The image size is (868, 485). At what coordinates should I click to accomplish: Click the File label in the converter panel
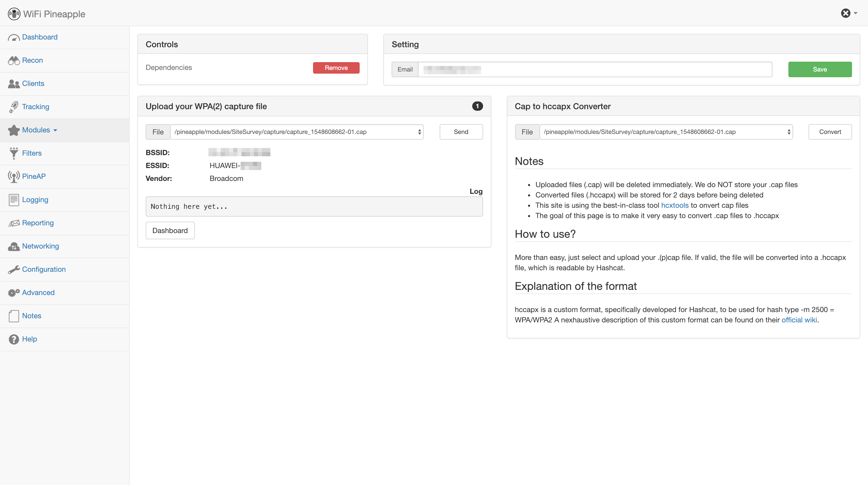coord(527,132)
